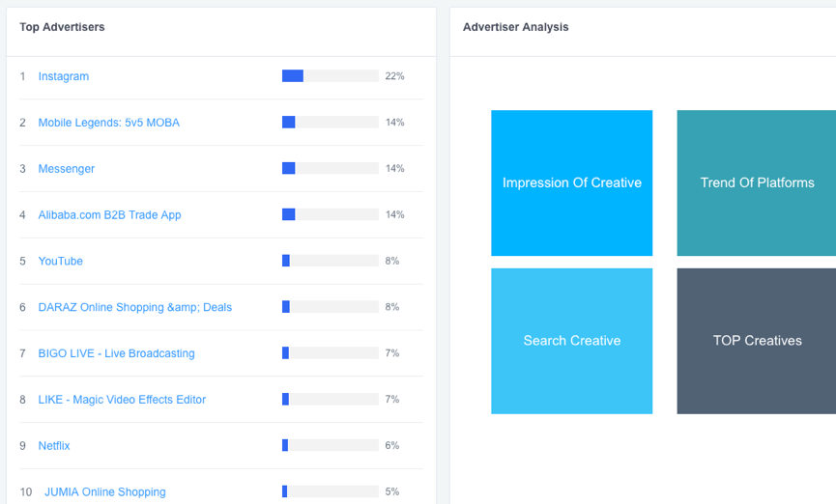
Task: Open BIGO LIVE - Live Broadcasting link
Action: [x=116, y=353]
